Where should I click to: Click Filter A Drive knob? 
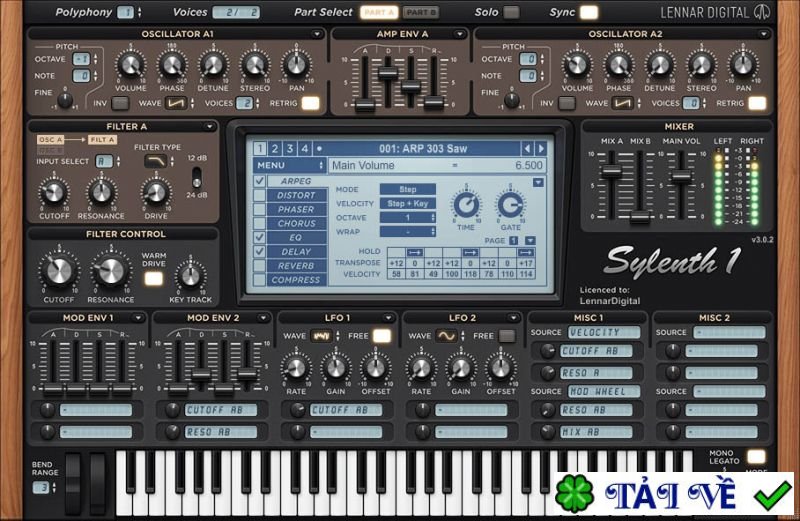156,193
